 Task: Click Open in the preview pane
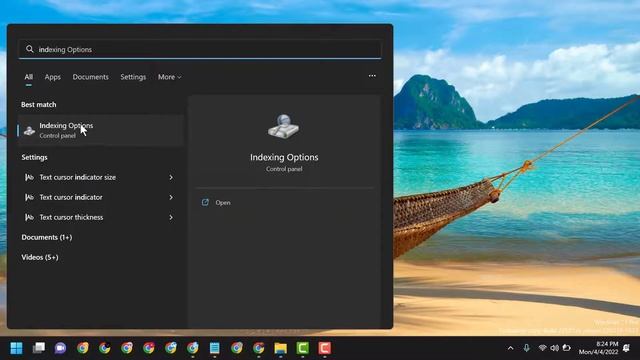tap(223, 202)
